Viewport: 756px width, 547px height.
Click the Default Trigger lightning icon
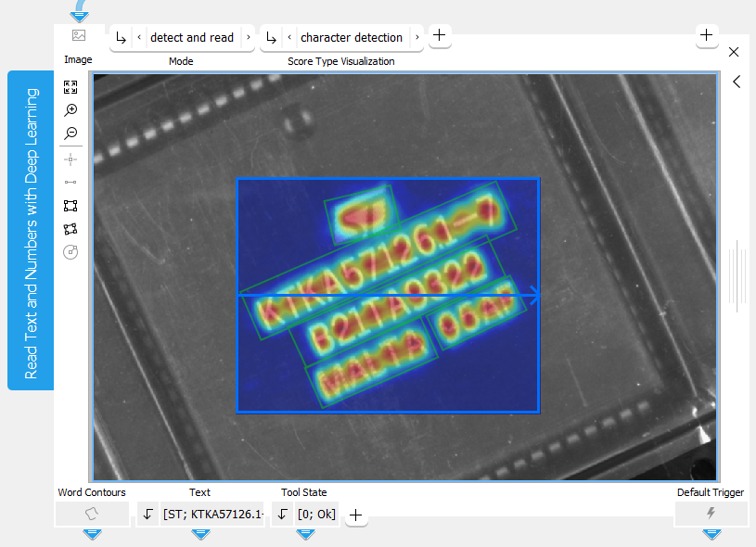(x=711, y=514)
